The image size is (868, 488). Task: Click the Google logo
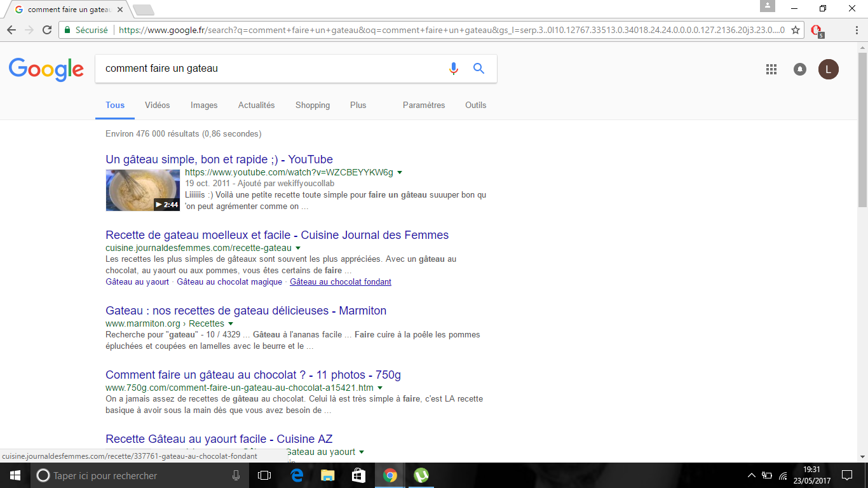point(46,69)
